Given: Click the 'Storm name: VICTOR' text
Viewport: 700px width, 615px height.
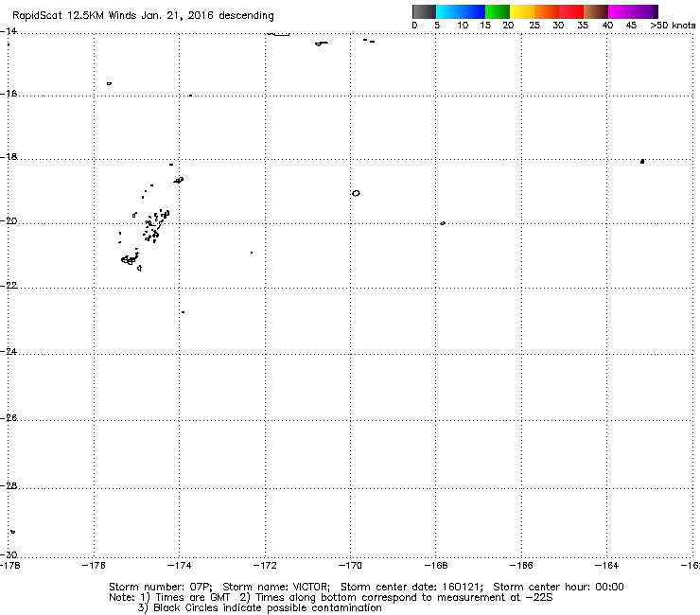Looking at the screenshot, I should [x=276, y=587].
